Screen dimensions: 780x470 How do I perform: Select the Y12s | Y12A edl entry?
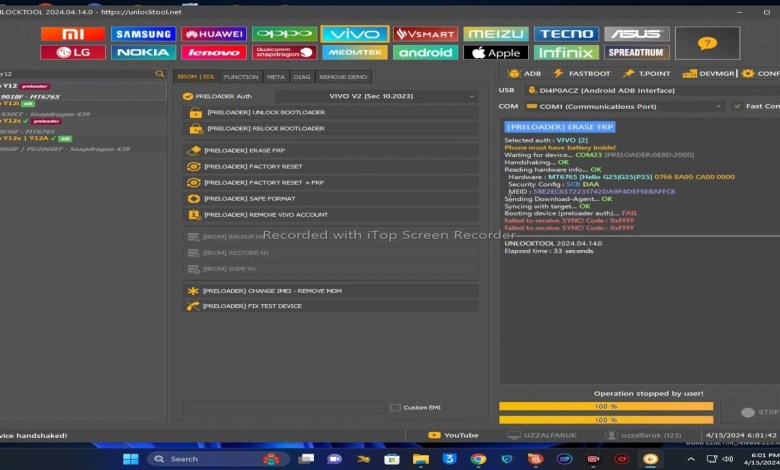tap(83, 143)
